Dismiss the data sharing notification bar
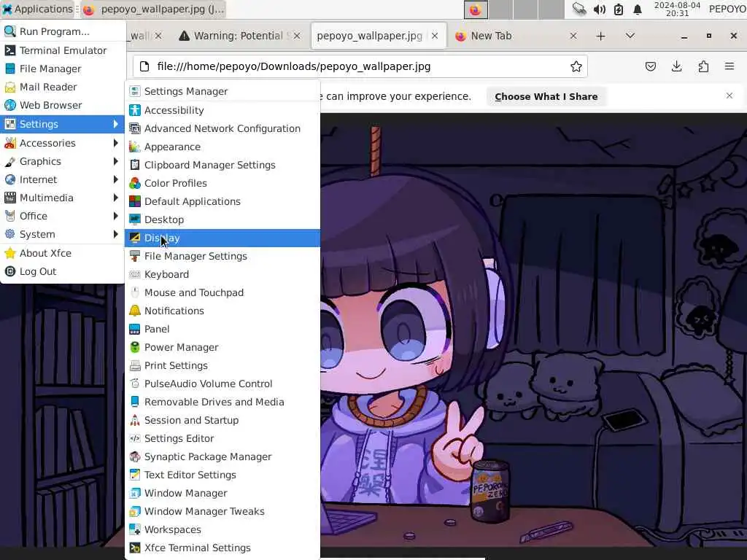The image size is (747, 560). tap(729, 96)
